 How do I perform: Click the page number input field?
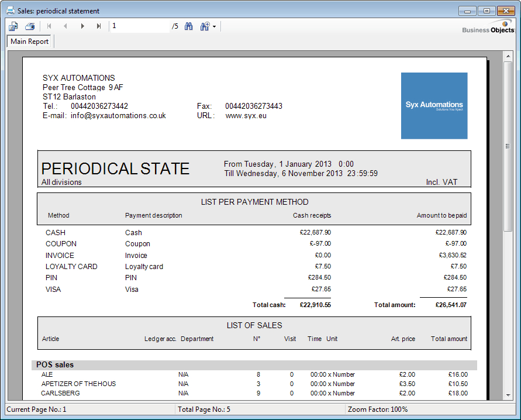click(x=139, y=26)
